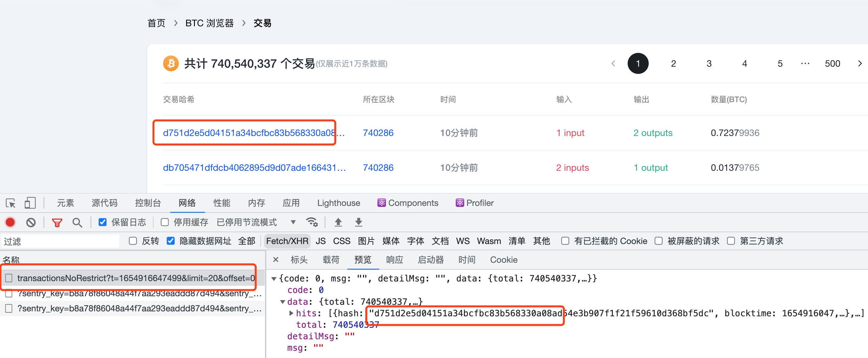This screenshot has width=868, height=358.
Task: Toggle the Preserve log checkbox
Action: pyautogui.click(x=103, y=222)
